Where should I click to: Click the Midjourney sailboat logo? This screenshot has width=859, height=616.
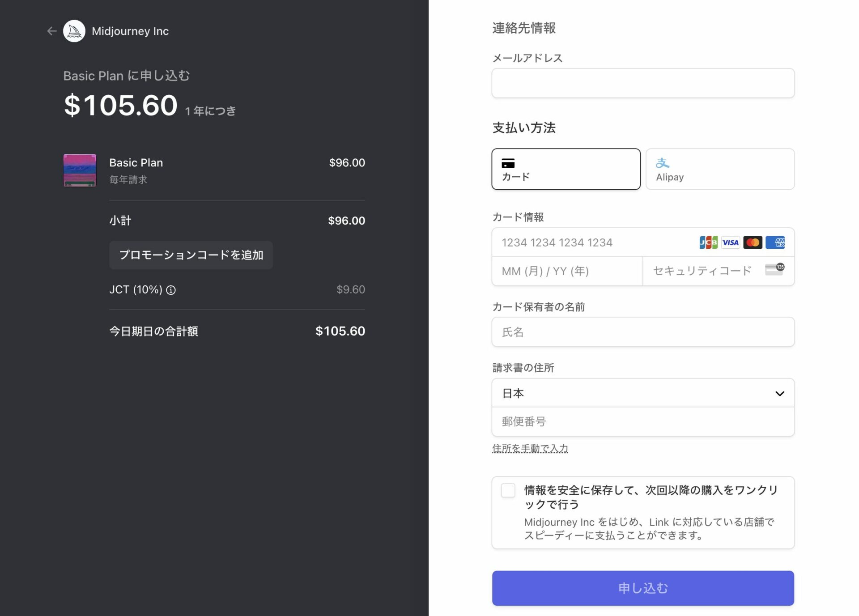point(74,31)
